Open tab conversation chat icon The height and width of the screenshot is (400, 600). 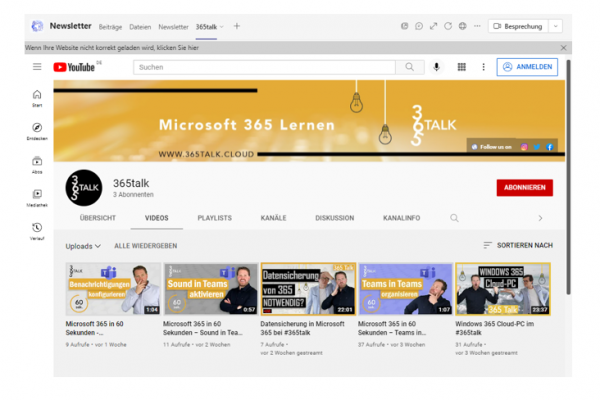point(419,26)
